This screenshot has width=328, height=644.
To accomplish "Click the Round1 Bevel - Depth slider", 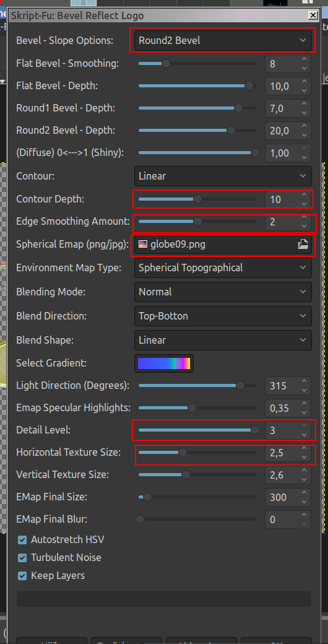I will [x=197, y=108].
